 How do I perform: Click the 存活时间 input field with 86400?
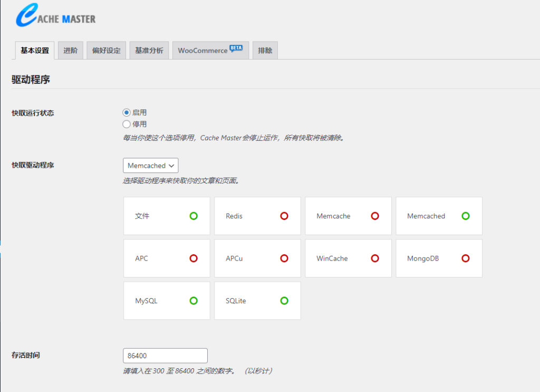click(165, 356)
